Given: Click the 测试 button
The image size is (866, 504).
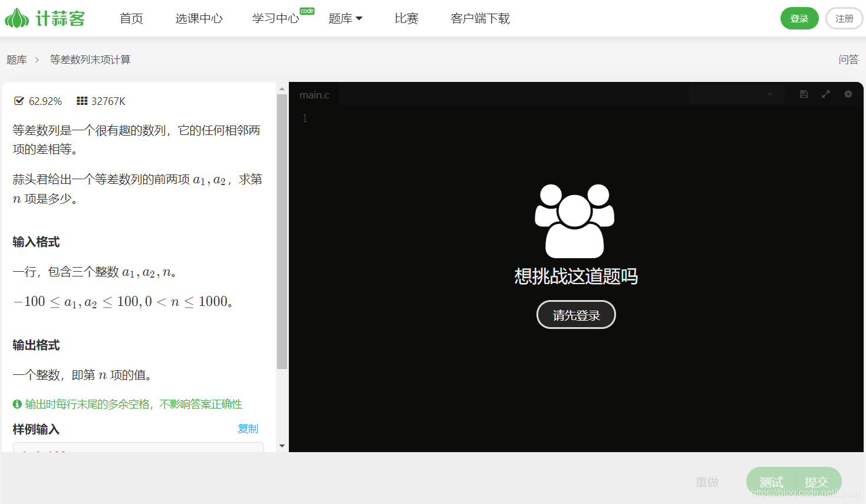Looking at the screenshot, I should click(x=771, y=482).
